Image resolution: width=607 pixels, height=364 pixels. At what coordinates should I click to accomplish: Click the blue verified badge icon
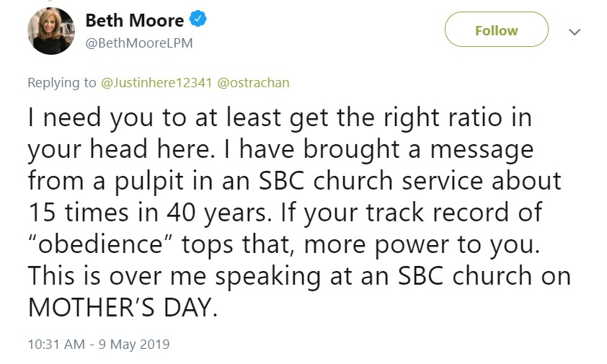tap(198, 21)
